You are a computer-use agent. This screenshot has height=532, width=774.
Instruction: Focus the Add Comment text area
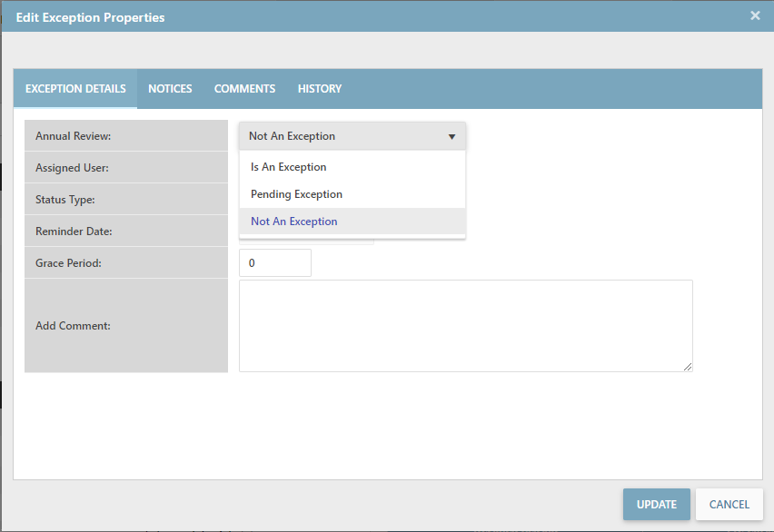pos(465,325)
